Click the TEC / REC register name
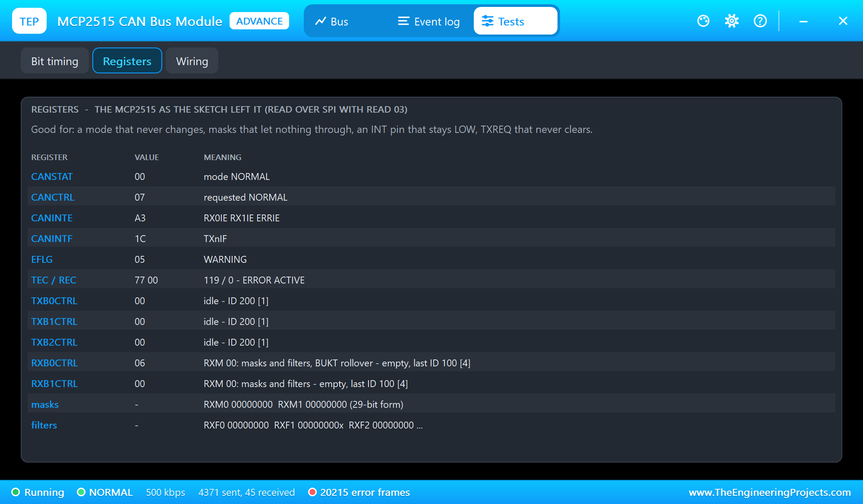 point(54,280)
